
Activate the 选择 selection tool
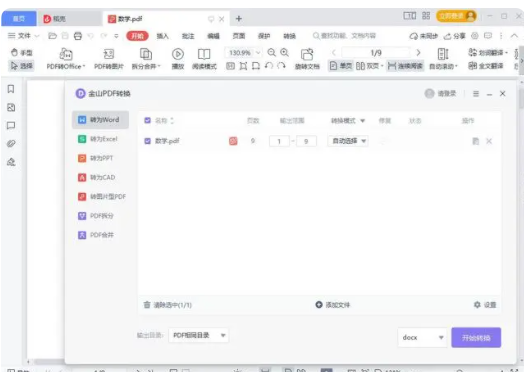pyautogui.click(x=21, y=66)
